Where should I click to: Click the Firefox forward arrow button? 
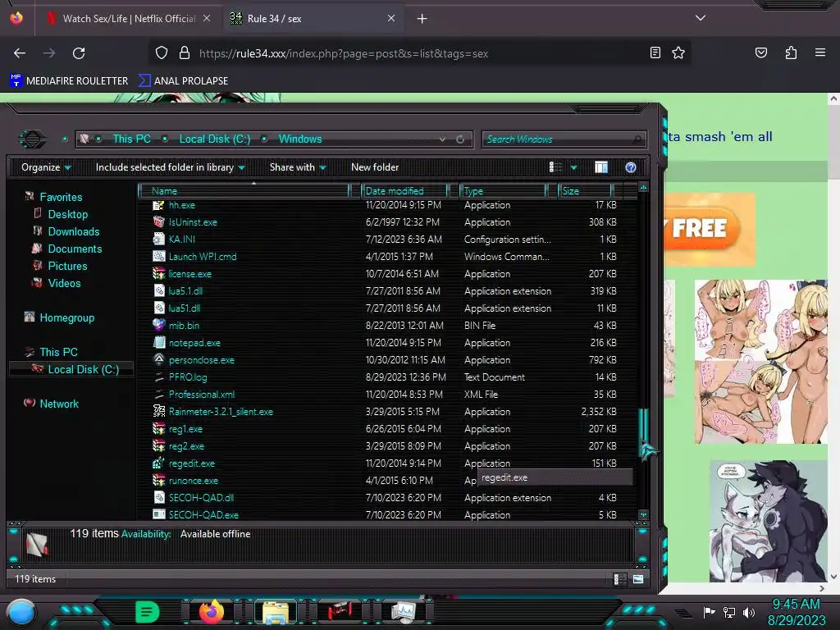click(x=49, y=53)
